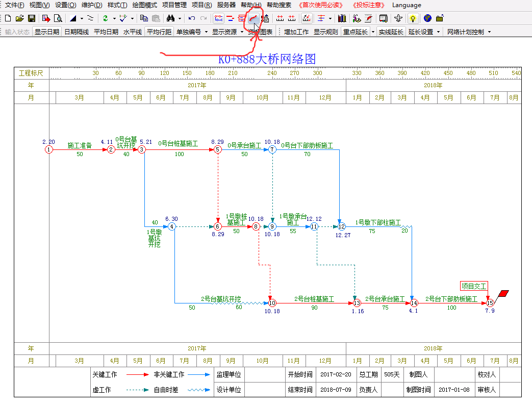Toggle 显示日期 display date option
The image size is (532, 407).
click(x=47, y=32)
